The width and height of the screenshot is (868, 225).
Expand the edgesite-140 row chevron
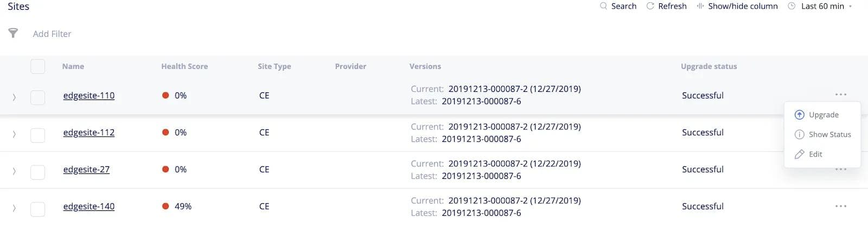[14, 208]
